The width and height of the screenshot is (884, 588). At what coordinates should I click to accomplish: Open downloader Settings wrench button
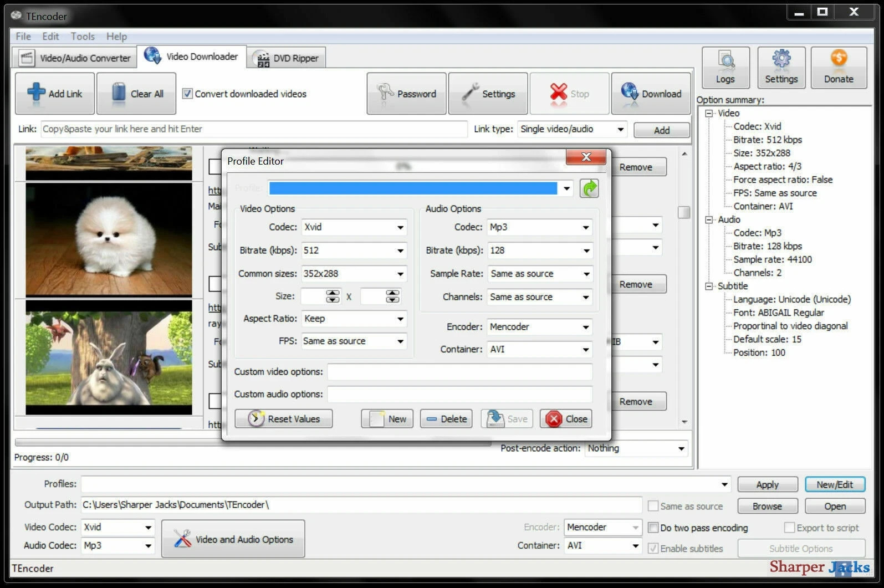point(488,93)
